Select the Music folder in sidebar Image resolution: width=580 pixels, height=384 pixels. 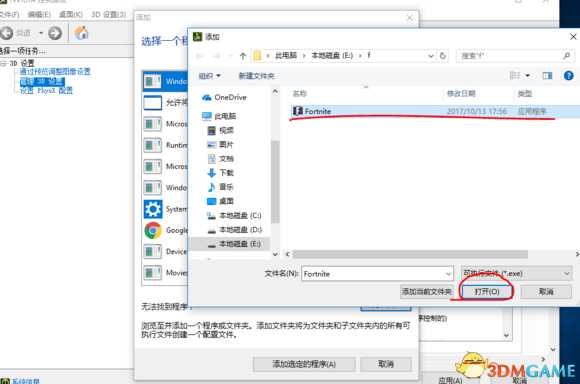220,187
